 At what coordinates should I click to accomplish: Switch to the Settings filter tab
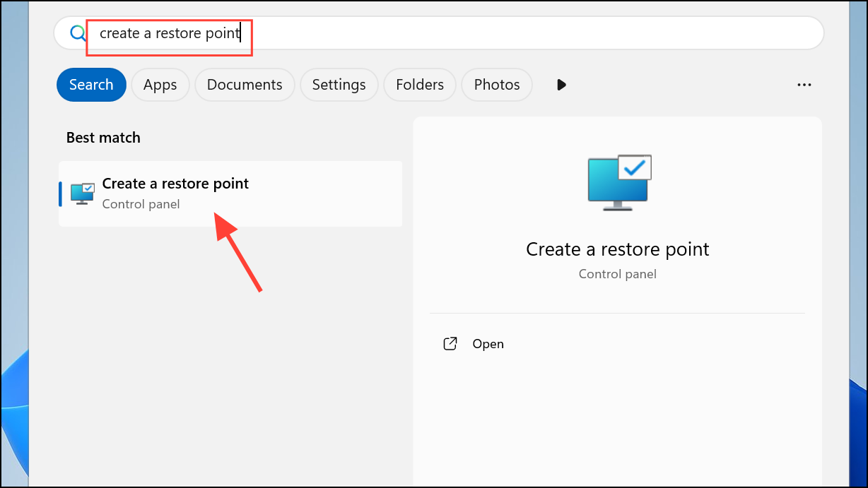point(339,85)
